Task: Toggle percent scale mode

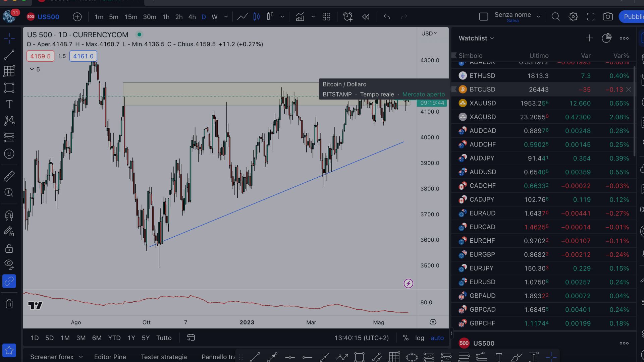Action: [x=406, y=338]
